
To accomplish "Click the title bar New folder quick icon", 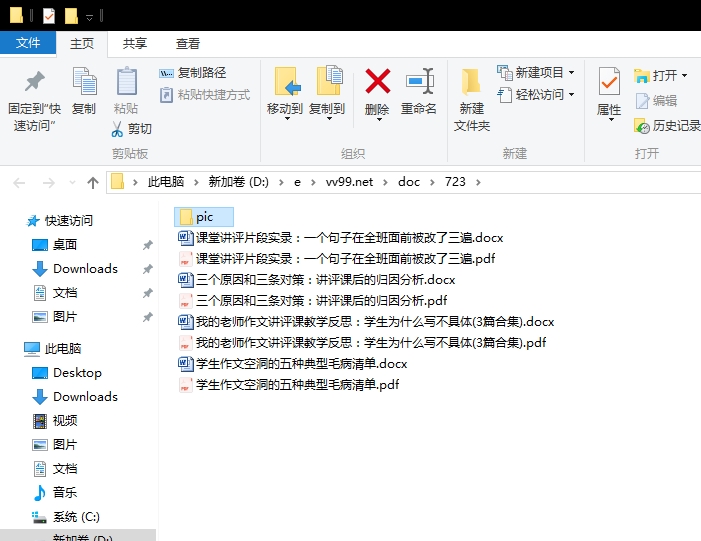I will [x=71, y=16].
